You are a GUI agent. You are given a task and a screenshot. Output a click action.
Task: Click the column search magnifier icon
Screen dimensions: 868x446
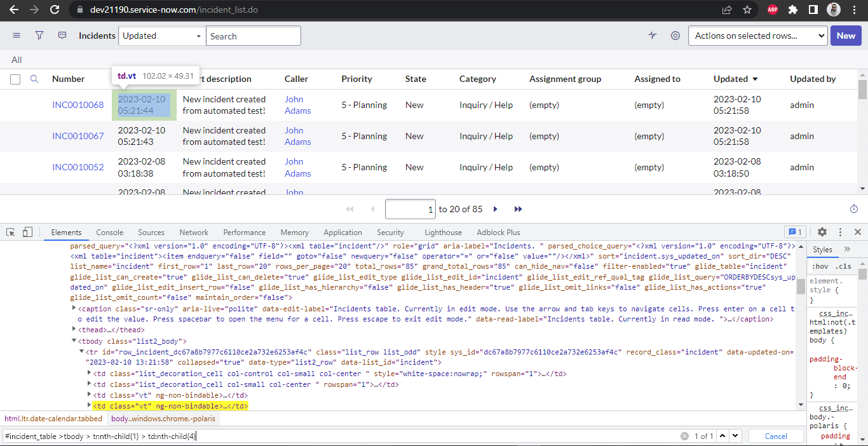(x=35, y=78)
